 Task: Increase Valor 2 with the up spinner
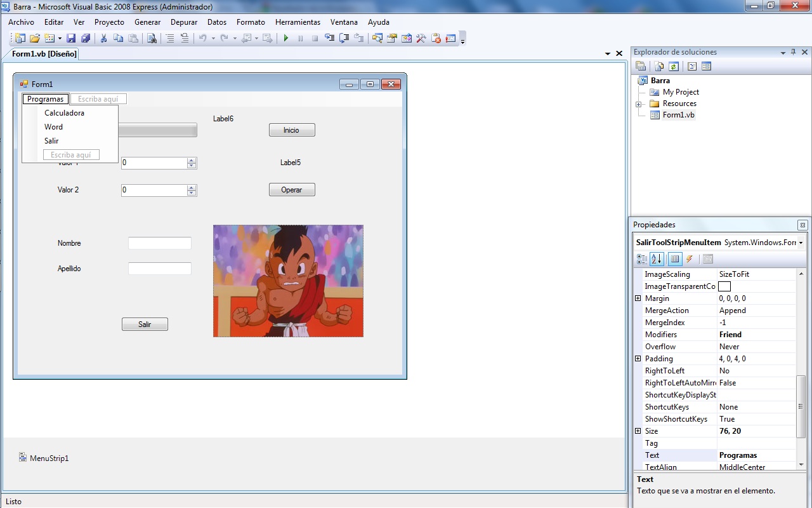point(192,187)
